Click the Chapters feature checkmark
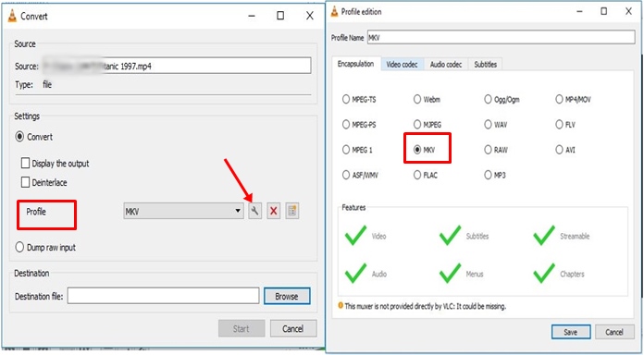Viewport: 644px width, 355px height. tap(544, 274)
